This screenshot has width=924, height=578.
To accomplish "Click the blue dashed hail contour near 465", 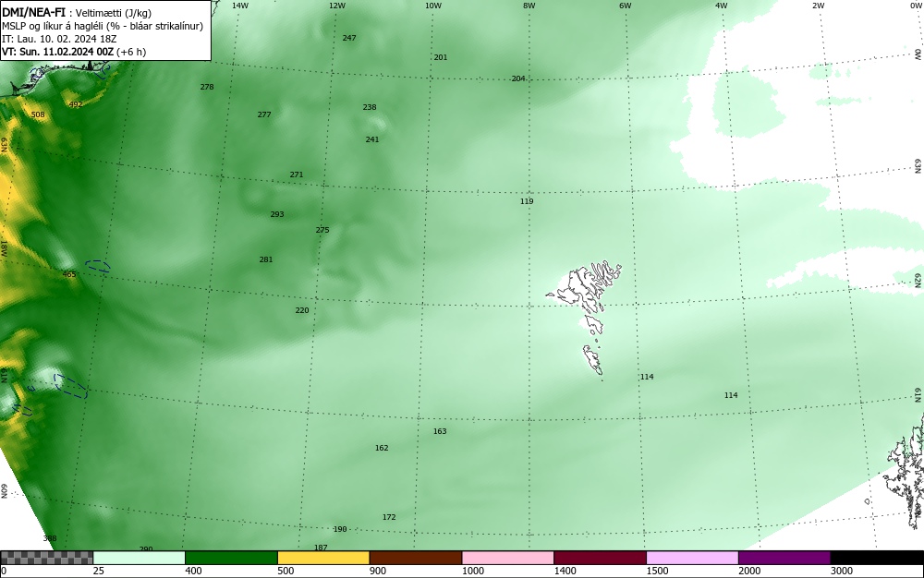I will coord(98,266).
